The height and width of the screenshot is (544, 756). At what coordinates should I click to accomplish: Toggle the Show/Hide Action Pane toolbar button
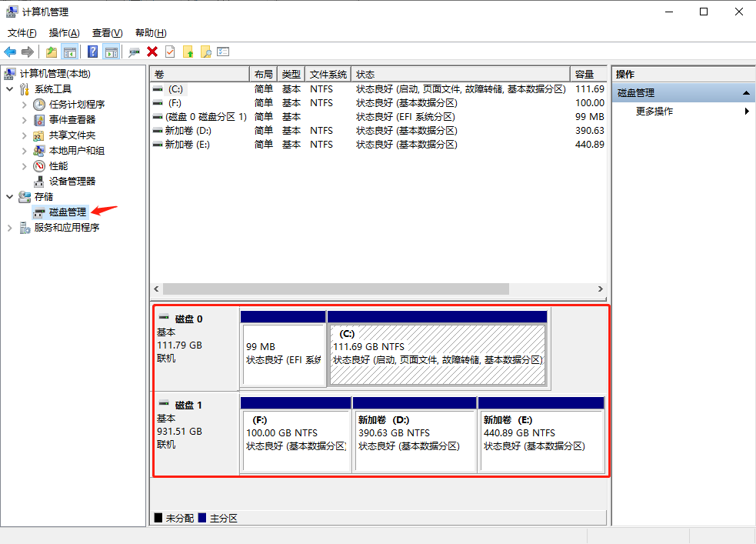112,52
